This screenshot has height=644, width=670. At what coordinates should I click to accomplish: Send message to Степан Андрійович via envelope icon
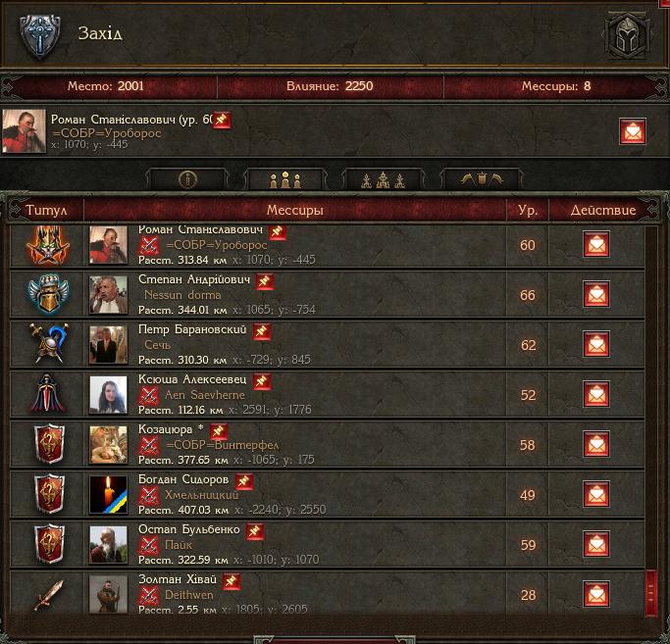(596, 294)
